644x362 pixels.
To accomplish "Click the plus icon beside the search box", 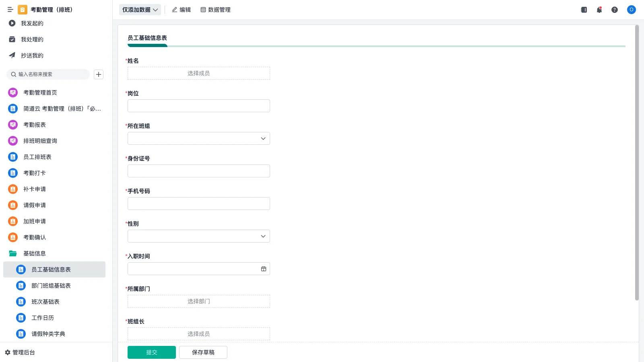I will [99, 74].
